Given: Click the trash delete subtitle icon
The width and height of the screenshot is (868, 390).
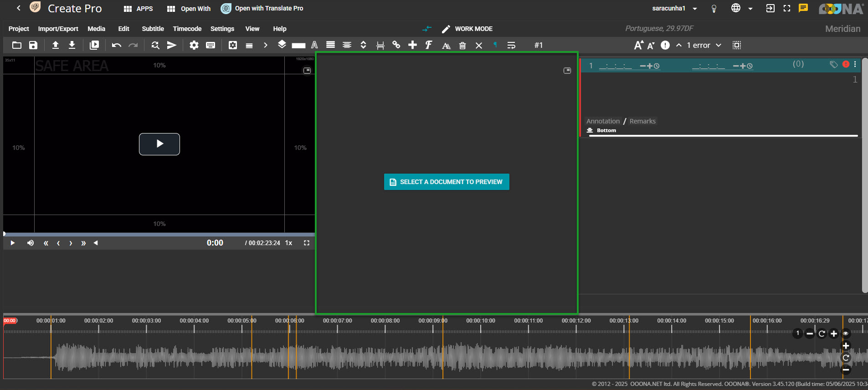Looking at the screenshot, I should [462, 46].
